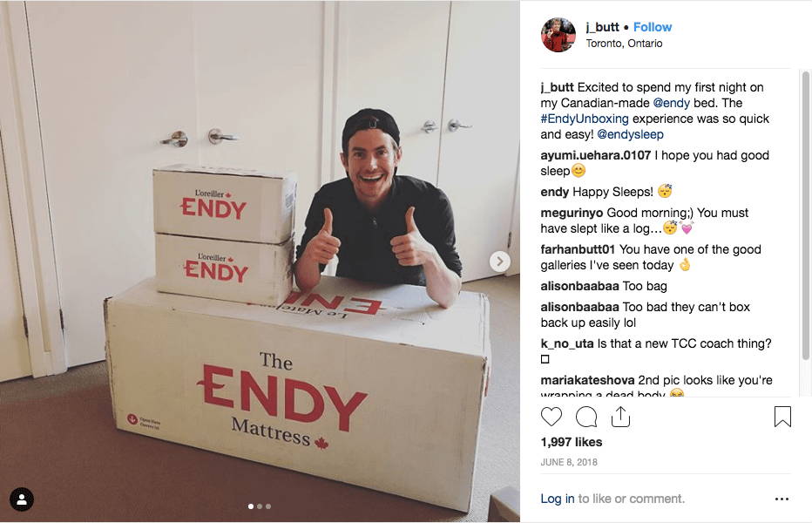Open ayumi.uehara.0107 commenter profile
Viewport: 812px width, 523px height.
tap(596, 155)
